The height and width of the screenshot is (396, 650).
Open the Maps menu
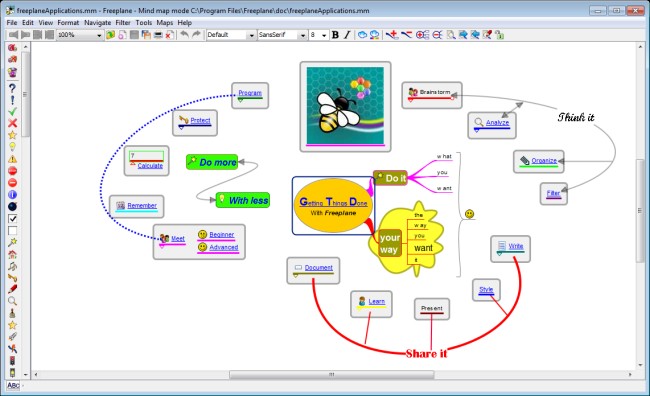(165, 23)
